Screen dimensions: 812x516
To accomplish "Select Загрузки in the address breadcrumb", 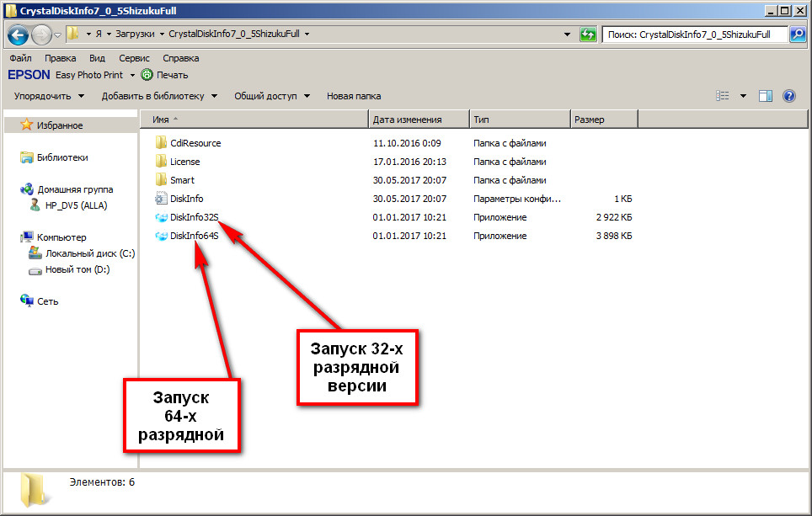I will click(135, 35).
